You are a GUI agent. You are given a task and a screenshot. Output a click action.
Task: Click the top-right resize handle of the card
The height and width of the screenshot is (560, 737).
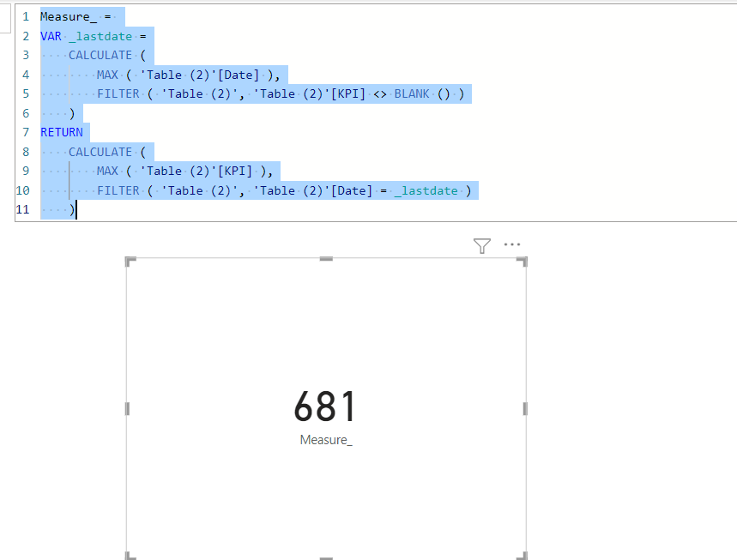click(523, 262)
